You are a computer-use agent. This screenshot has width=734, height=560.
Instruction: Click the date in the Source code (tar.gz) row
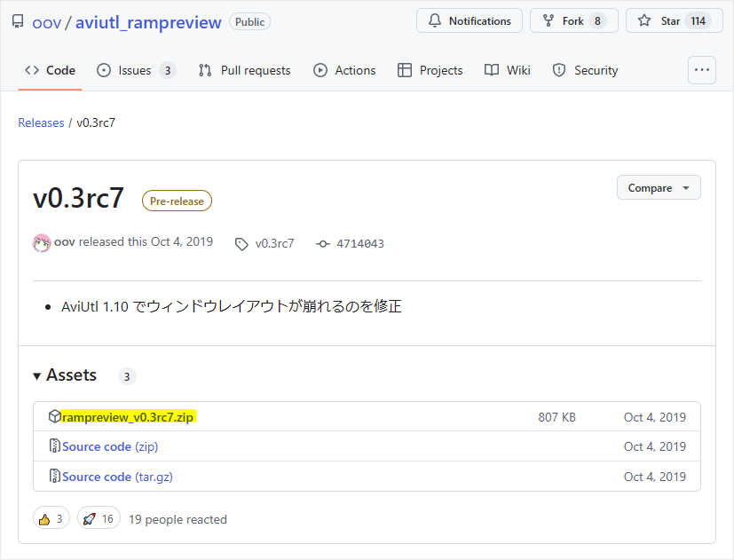coord(655,477)
